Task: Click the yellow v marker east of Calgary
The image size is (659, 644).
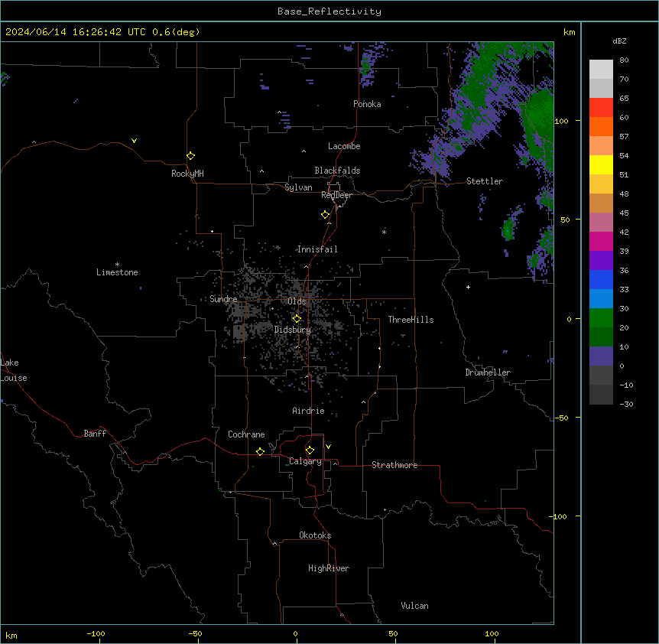Action: pyautogui.click(x=328, y=447)
